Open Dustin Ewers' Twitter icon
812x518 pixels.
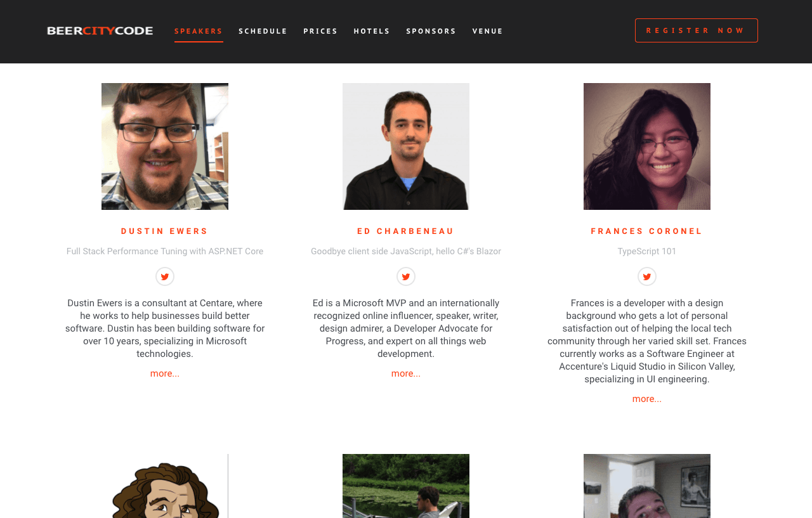165,276
